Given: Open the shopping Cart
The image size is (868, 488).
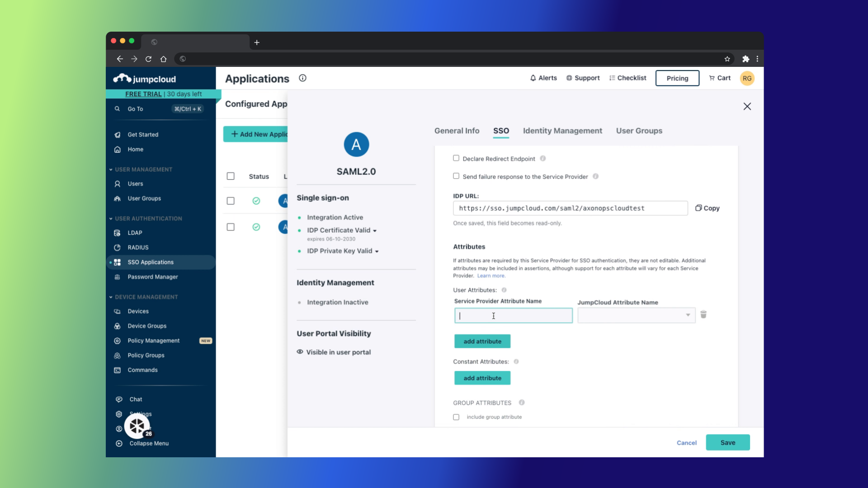Looking at the screenshot, I should click(720, 78).
